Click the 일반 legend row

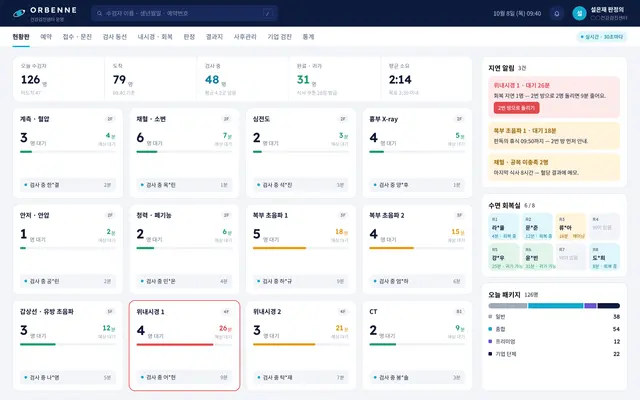click(554, 316)
